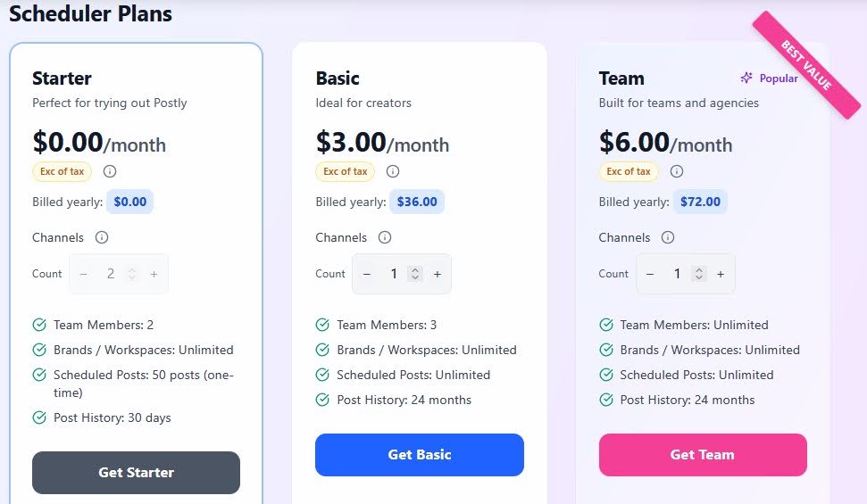Open the Channels info icon in Team plan
The width and height of the screenshot is (867, 504).
(668, 237)
